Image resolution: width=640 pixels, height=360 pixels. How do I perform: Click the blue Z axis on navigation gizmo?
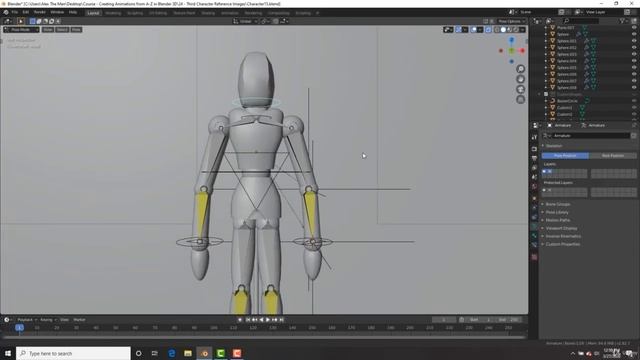pyautogui.click(x=511, y=40)
